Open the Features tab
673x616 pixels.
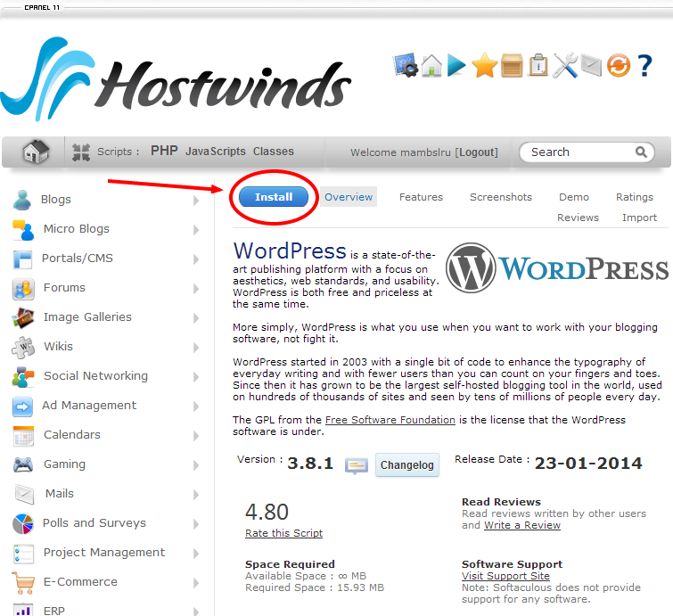pos(421,197)
